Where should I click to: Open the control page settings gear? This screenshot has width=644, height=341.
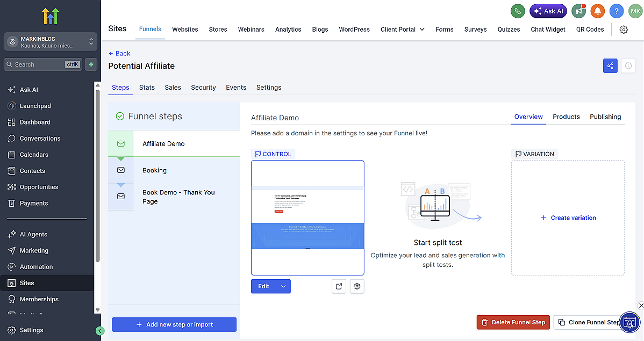[x=357, y=286]
